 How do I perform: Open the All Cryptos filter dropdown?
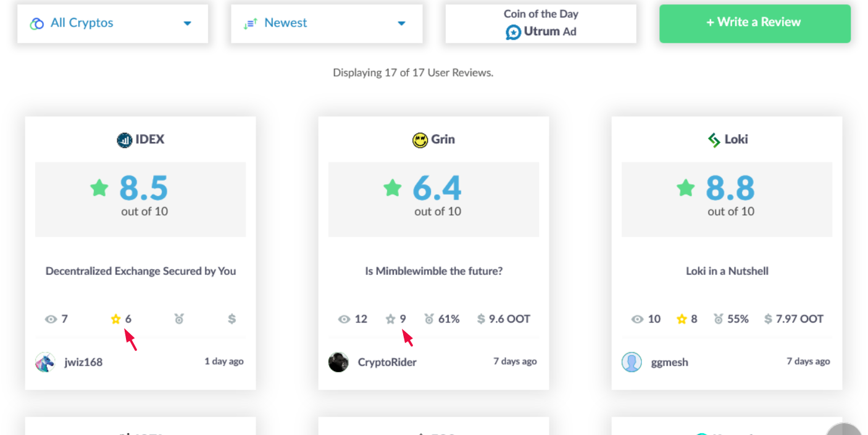click(x=113, y=23)
